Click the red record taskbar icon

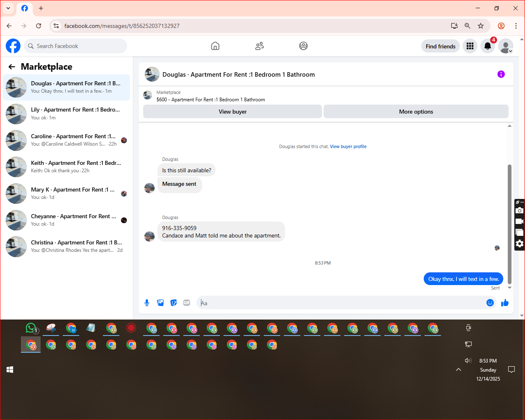point(131,328)
